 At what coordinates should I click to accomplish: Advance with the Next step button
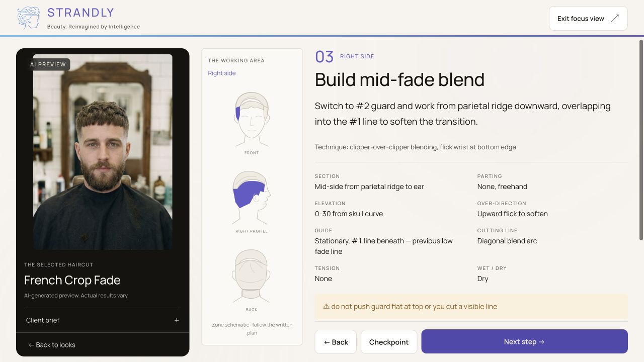pyautogui.click(x=524, y=341)
